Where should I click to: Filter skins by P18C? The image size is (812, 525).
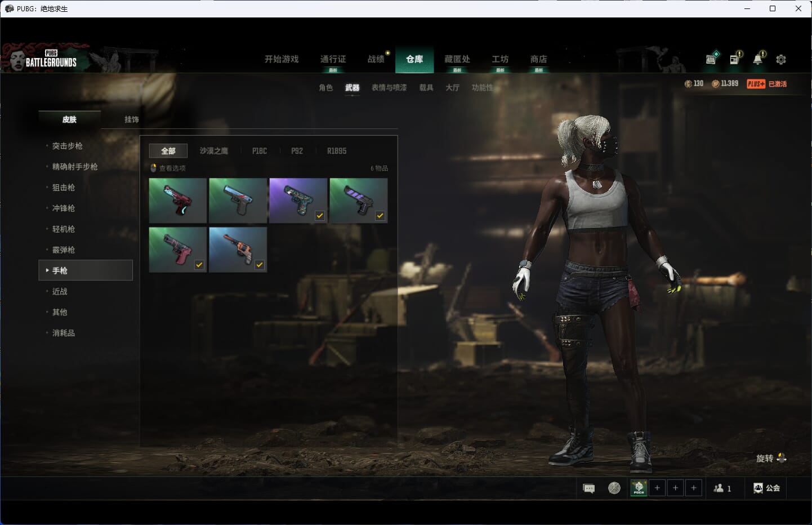pos(260,151)
